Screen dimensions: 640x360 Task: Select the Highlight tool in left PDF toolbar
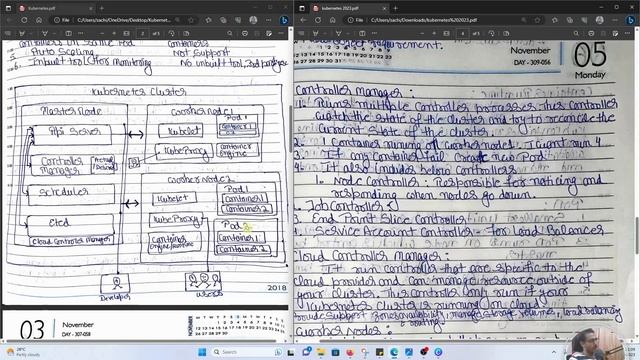click(x=45, y=33)
